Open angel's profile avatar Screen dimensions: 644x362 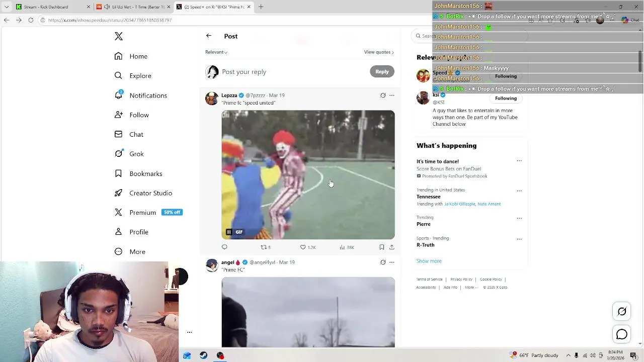pyautogui.click(x=212, y=265)
